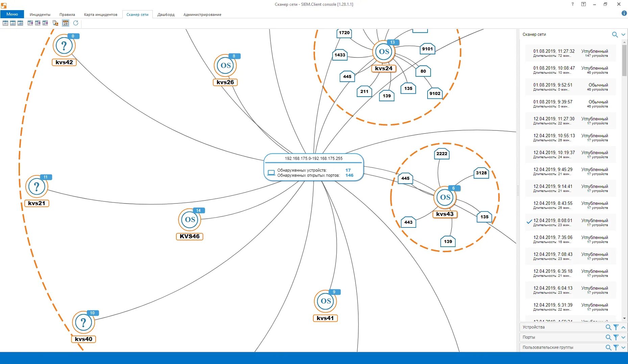Select the kvs40 unknown device node
This screenshot has height=364, width=628.
point(83,322)
